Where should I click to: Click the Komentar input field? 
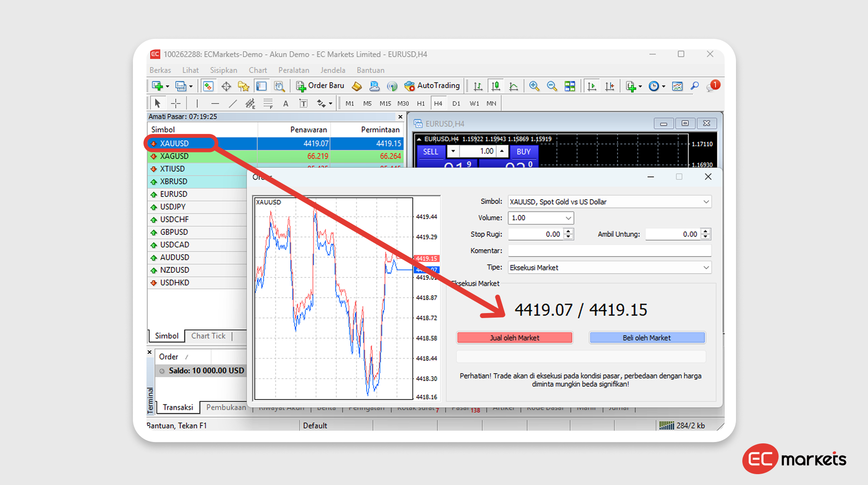(x=609, y=251)
